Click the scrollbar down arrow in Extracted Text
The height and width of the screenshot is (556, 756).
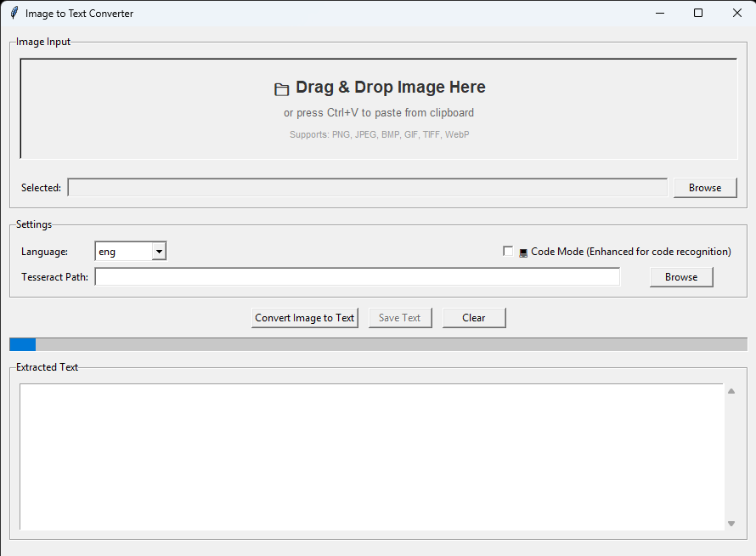pyautogui.click(x=731, y=523)
